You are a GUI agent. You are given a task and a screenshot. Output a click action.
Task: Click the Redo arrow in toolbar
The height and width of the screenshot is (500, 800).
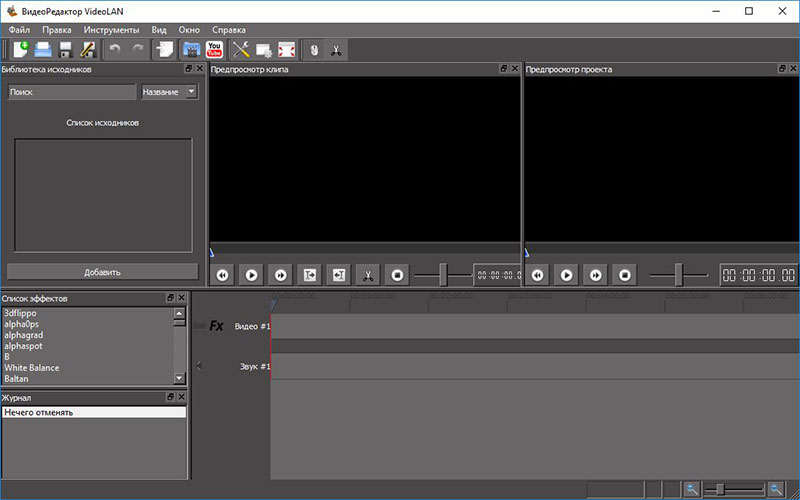138,49
